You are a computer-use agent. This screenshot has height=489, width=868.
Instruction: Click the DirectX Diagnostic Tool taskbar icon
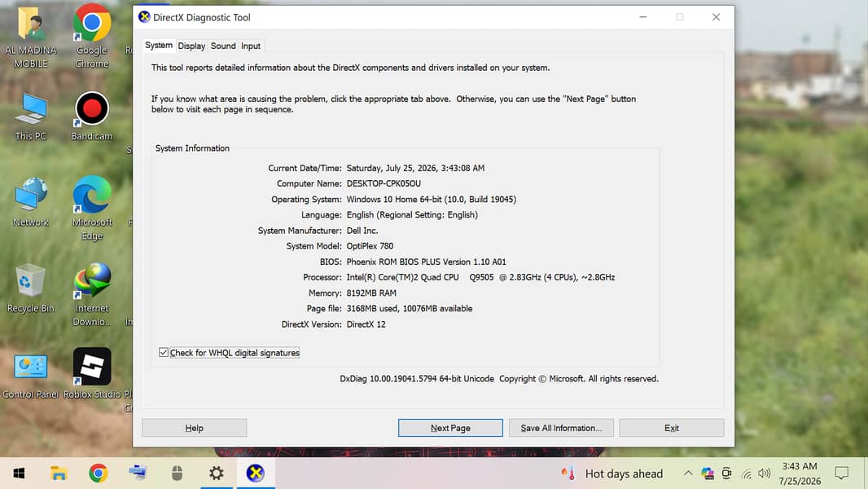pyautogui.click(x=255, y=473)
